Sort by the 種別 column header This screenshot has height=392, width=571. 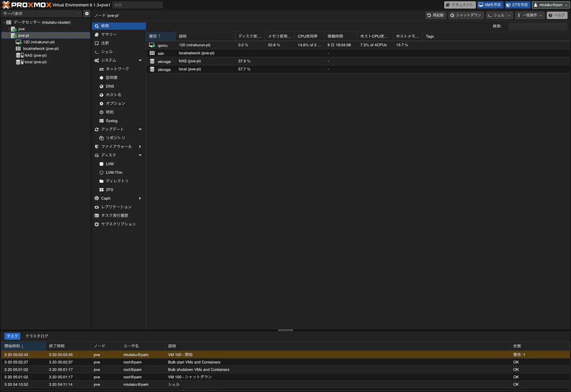161,36
